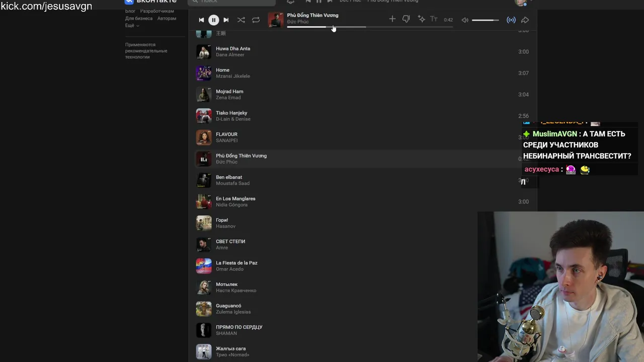Open the notifications bell icon
This screenshot has height=362, width=644.
[290, 2]
